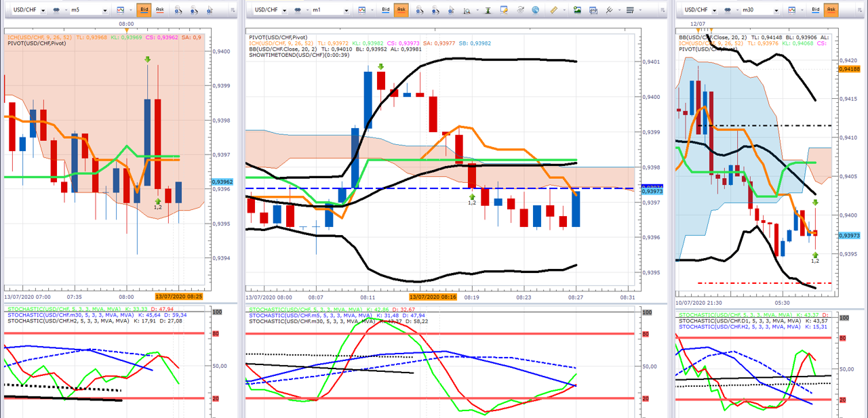The height and width of the screenshot is (418, 868).
Task: Select the yellow ruler measure tool
Action: (553, 10)
